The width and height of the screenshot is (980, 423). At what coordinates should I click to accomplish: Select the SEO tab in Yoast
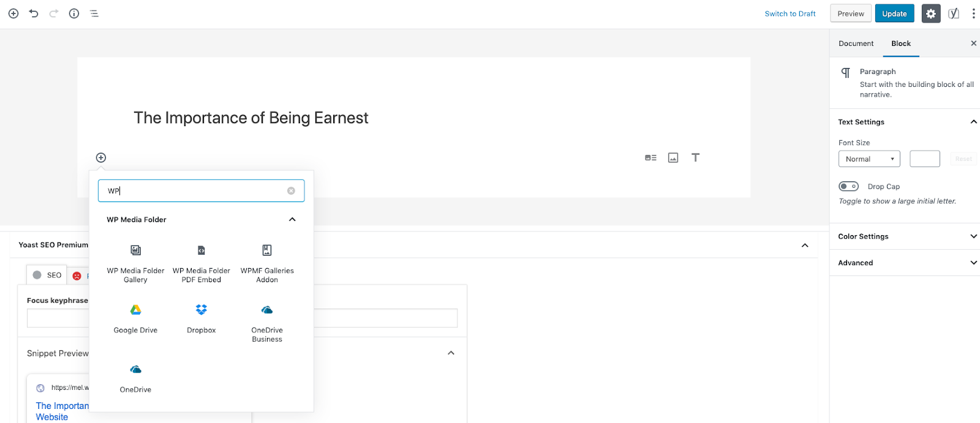tap(47, 275)
